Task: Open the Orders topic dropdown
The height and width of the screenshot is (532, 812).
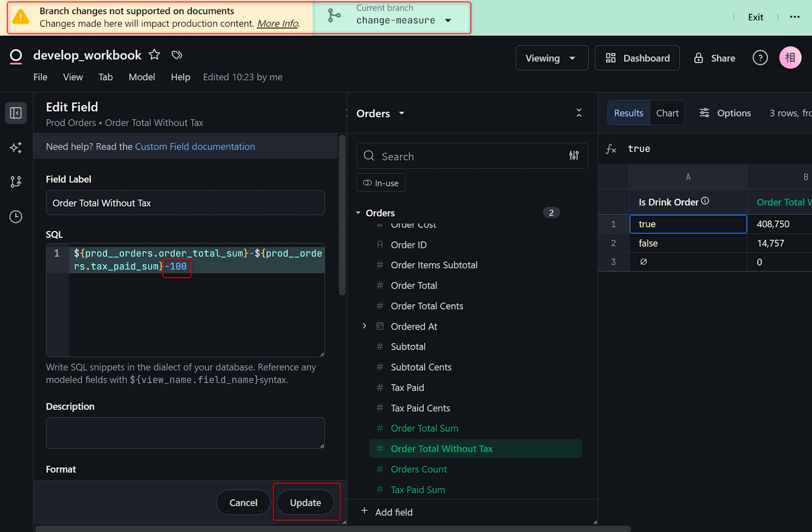Action: 380,113
